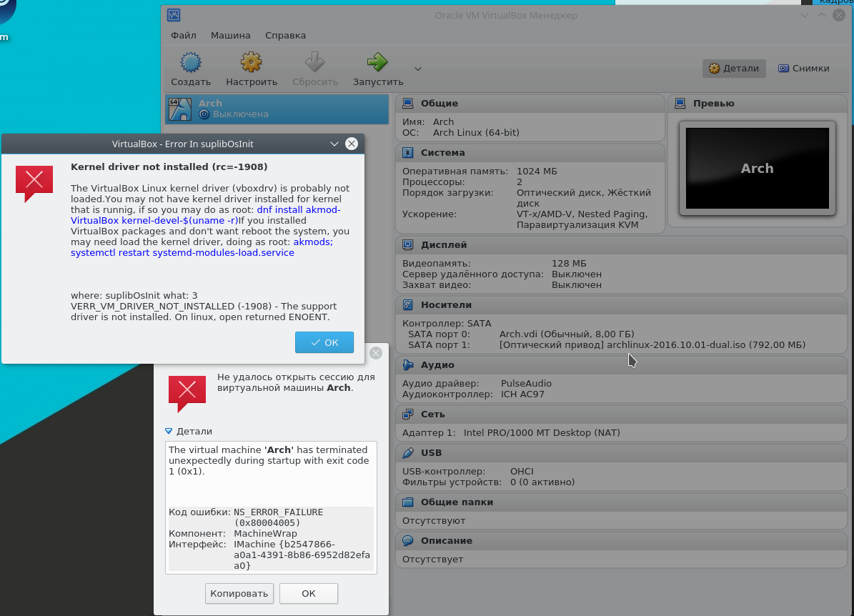The image size is (854, 616).
Task: Click the Система section header
Action: coord(530,152)
